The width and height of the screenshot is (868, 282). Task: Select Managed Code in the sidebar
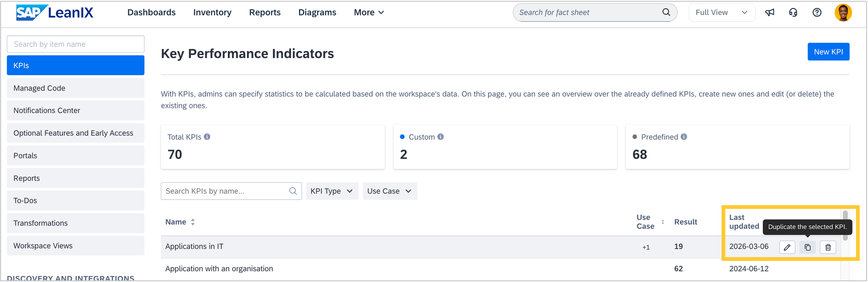click(75, 88)
